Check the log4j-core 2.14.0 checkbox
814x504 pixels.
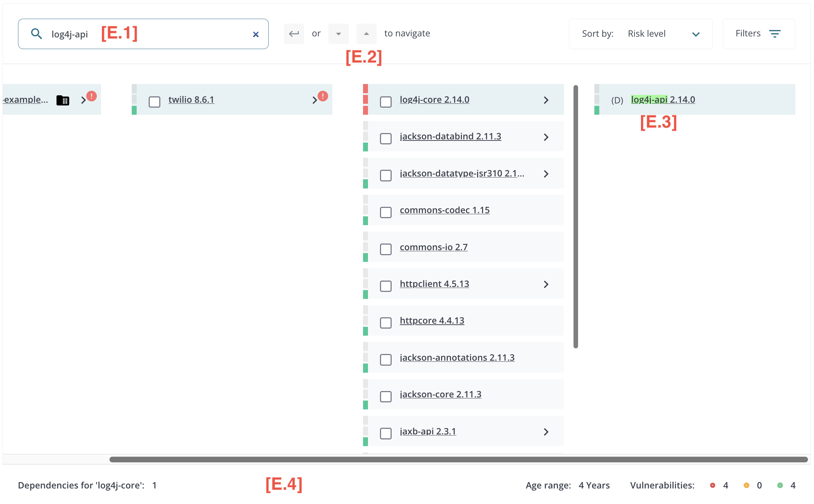(x=386, y=102)
